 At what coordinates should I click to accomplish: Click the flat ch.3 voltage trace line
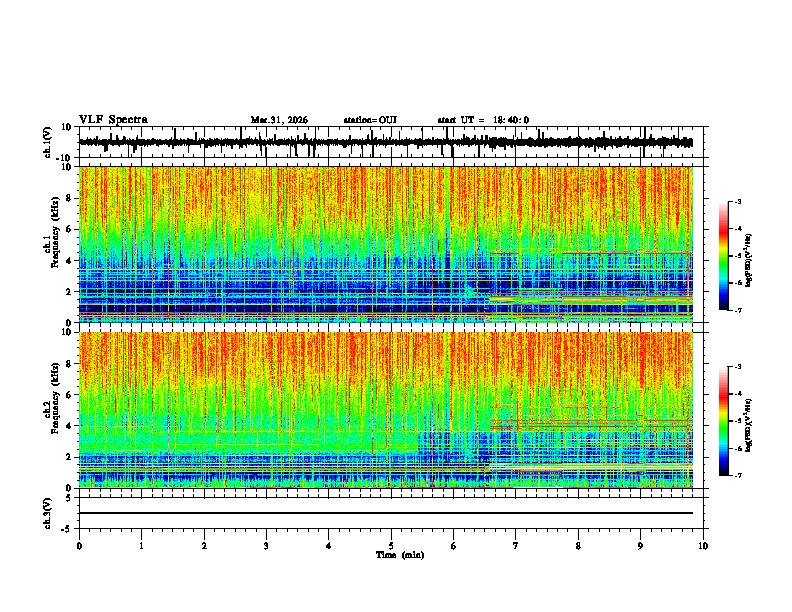point(386,513)
